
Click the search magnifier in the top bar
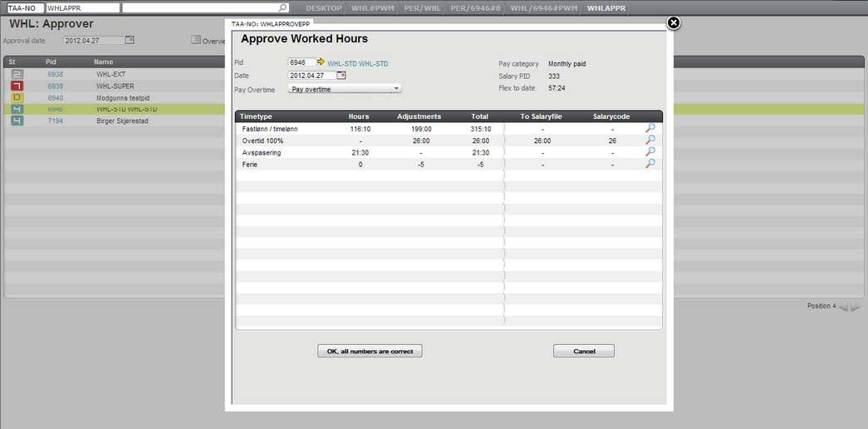283,7
